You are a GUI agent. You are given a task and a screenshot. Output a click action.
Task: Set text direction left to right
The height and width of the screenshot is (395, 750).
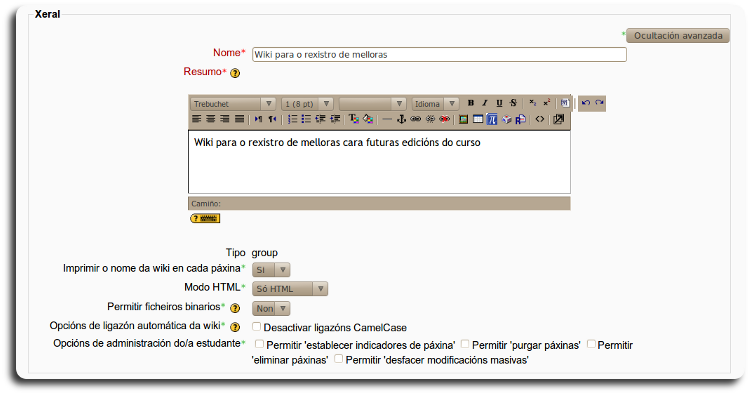[x=258, y=119]
